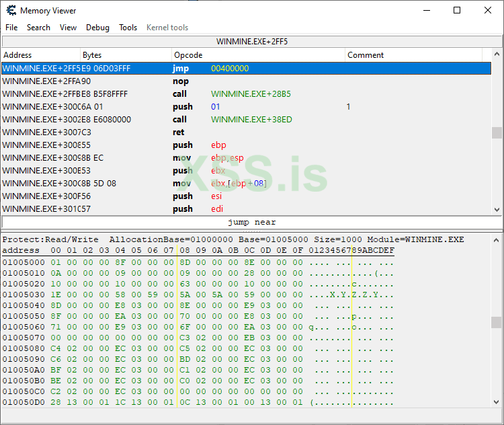
Task: Click the Bytes column header
Action: click(126, 55)
